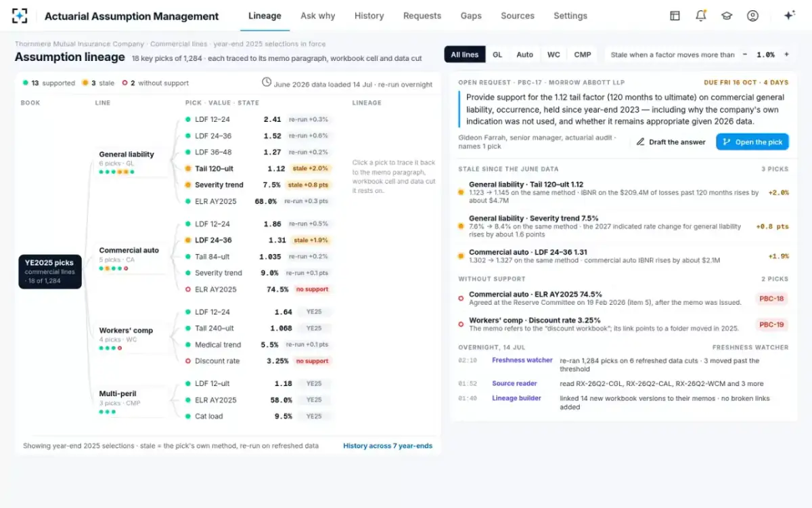
Task: Click the 13 supported legend count
Action: coord(49,83)
